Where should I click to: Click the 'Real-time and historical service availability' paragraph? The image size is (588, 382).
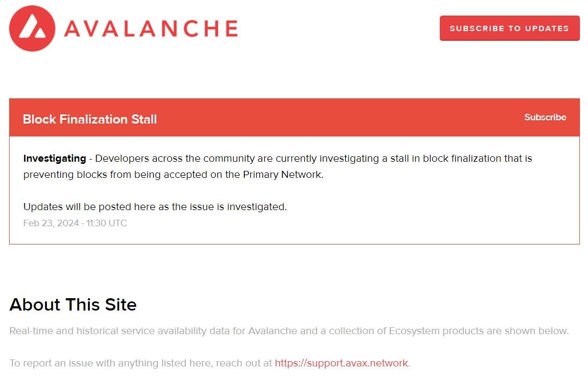pos(289,331)
